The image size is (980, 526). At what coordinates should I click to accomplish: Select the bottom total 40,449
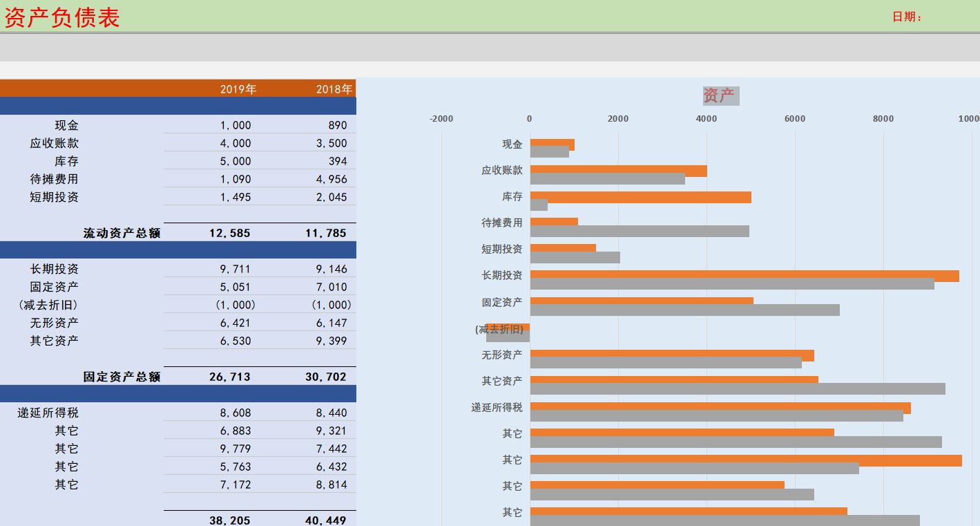tap(326, 520)
